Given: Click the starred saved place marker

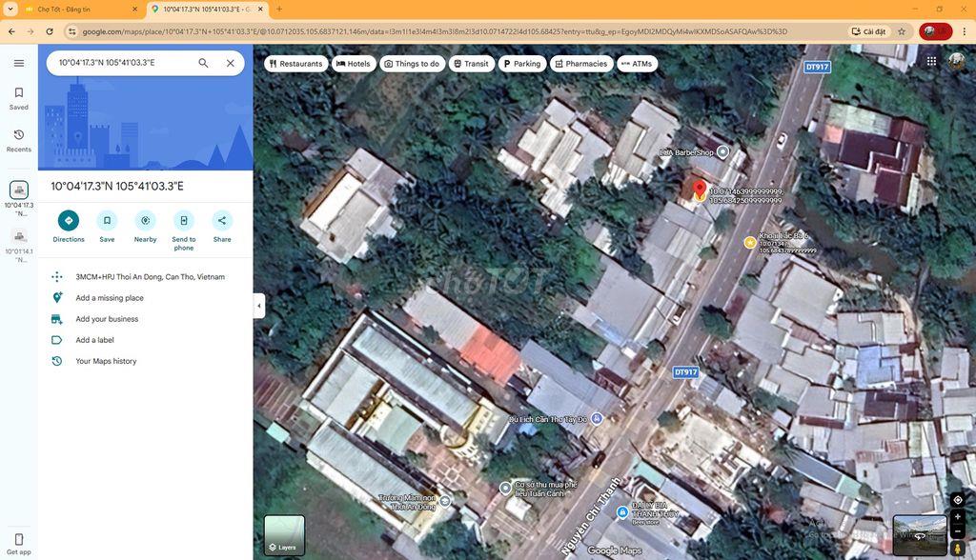Looking at the screenshot, I should point(750,243).
